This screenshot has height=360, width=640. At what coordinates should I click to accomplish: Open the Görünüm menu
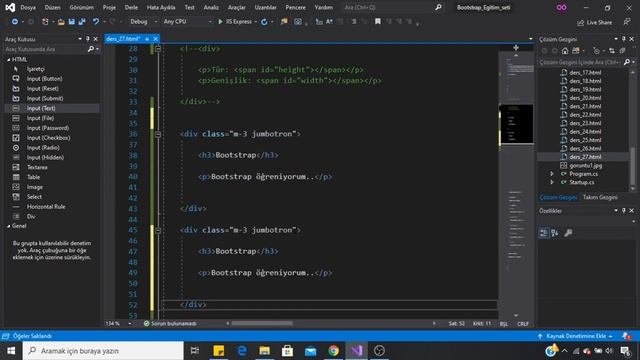82,7
